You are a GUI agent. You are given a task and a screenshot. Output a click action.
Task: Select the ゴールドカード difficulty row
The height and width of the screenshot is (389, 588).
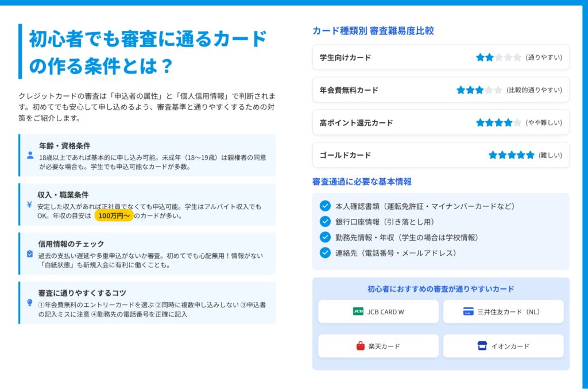pyautogui.click(x=440, y=155)
